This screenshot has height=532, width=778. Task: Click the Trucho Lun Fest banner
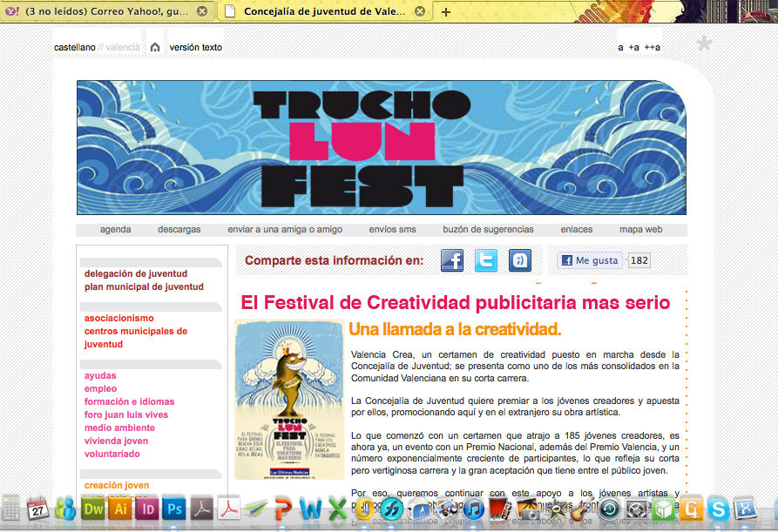pos(381,147)
